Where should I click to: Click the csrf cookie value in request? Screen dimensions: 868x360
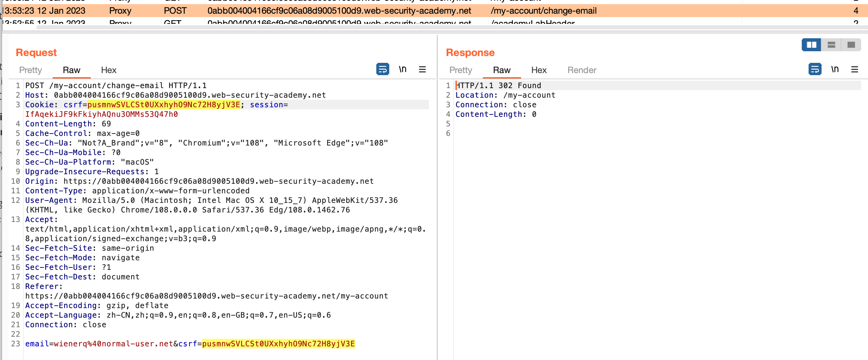click(x=164, y=105)
